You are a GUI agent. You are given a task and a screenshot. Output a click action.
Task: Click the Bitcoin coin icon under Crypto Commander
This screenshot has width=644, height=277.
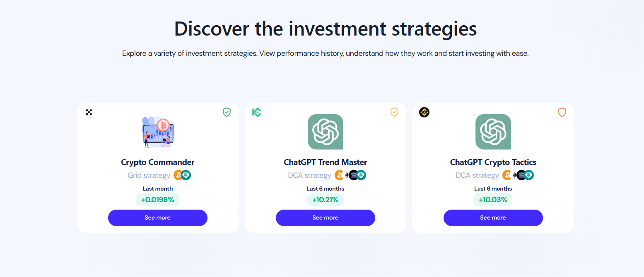[178, 175]
